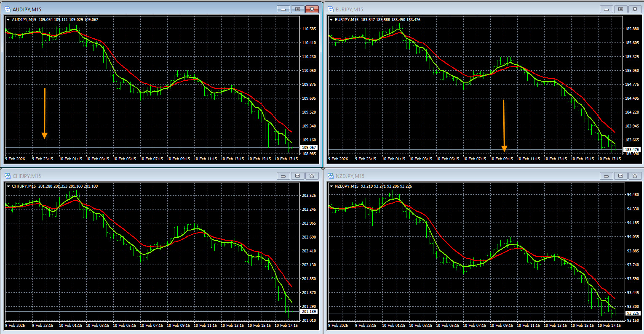
Task: Maximize the NZDJPY chart window
Action: tap(620, 176)
